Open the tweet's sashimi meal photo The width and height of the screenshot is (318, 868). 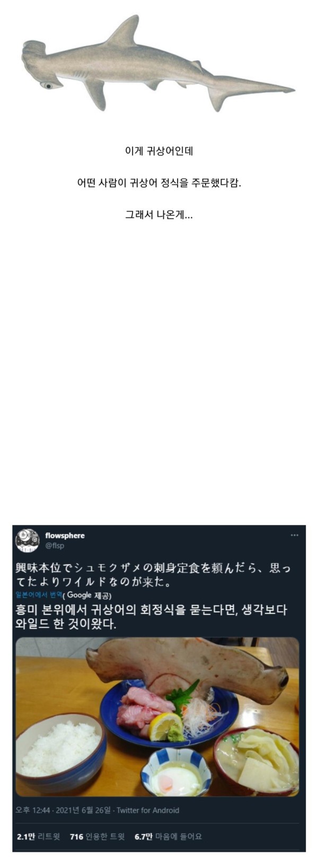[157, 716]
